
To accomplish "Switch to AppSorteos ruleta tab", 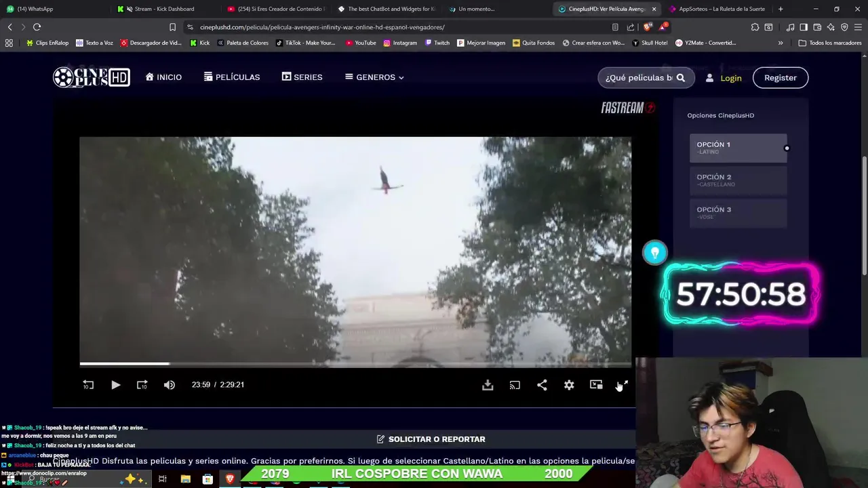I will point(717,9).
